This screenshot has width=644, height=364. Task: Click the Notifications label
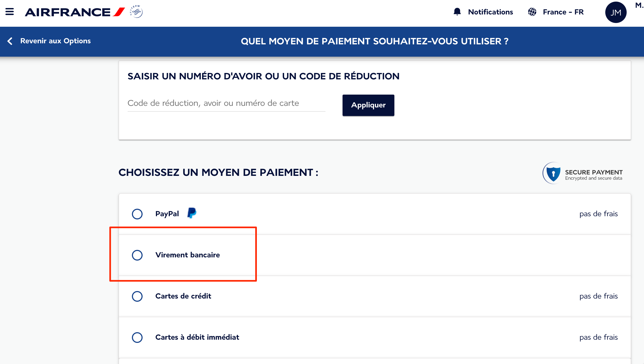(490, 12)
